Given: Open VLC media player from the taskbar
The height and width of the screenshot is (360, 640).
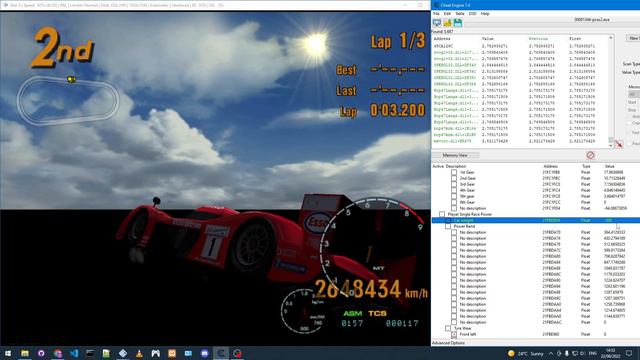Looking at the screenshot, I should [139, 353].
